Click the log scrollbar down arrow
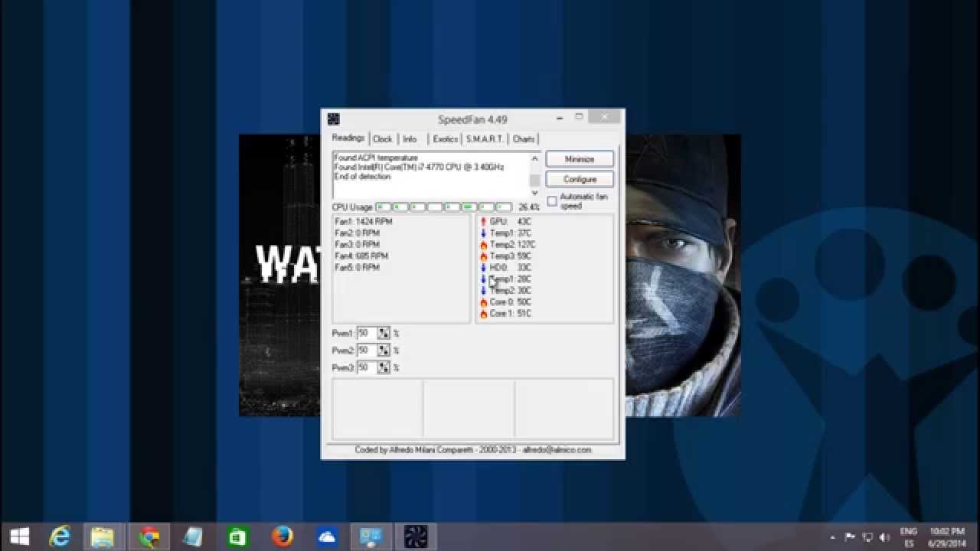Viewport: 980px width, 551px height. click(x=534, y=193)
